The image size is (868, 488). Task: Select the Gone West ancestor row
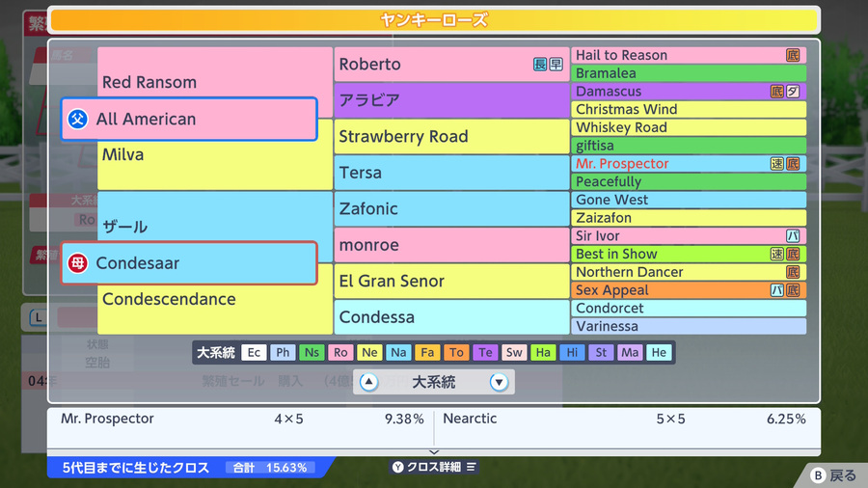pyautogui.click(x=689, y=200)
